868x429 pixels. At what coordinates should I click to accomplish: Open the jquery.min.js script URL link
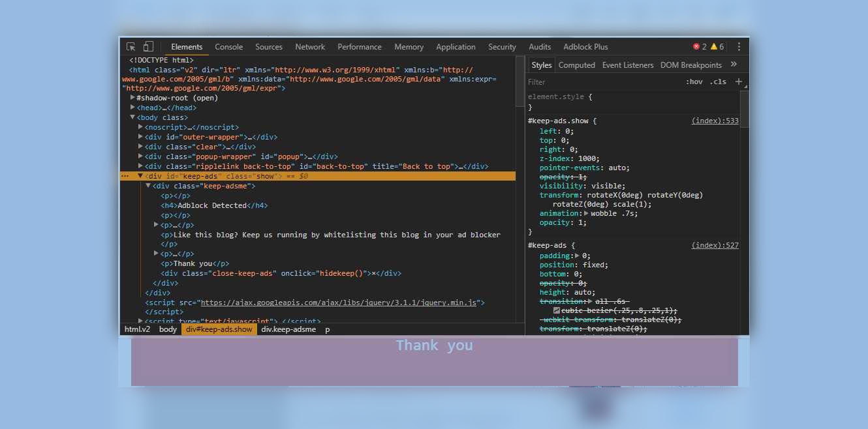point(340,303)
